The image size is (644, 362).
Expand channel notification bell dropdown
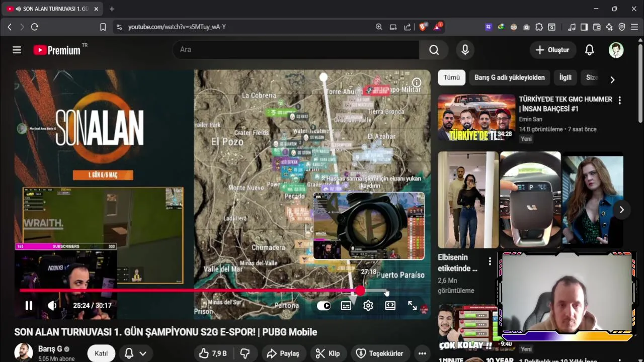tap(135, 353)
